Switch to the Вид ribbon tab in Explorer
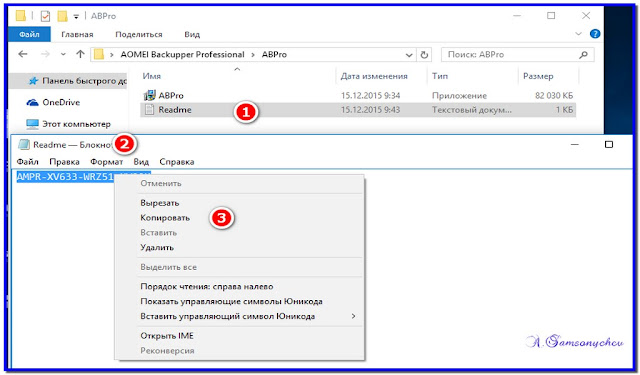640x375 pixels. click(192, 34)
